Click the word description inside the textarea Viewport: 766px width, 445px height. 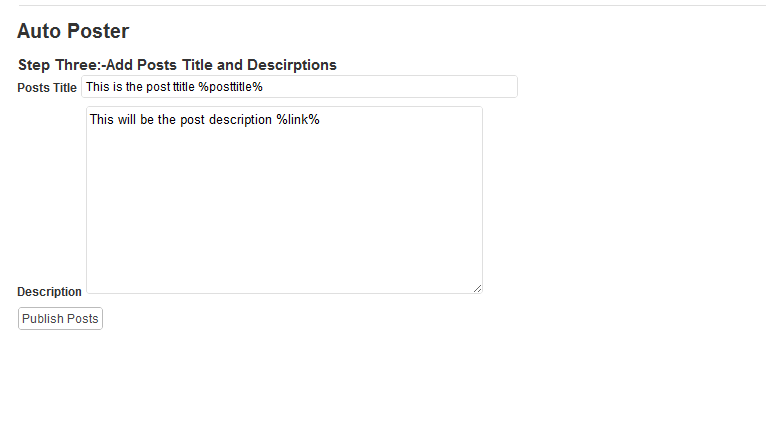click(240, 120)
